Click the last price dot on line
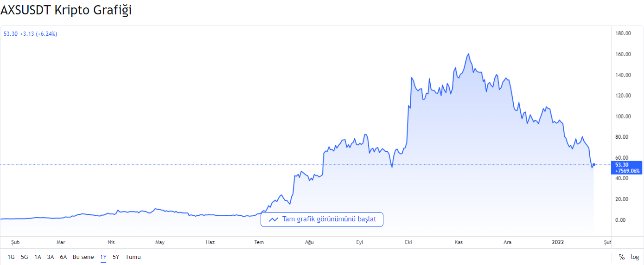The width and height of the screenshot is (644, 265). pos(594,164)
